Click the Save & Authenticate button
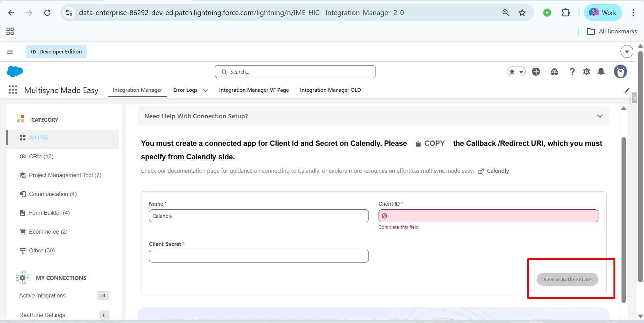The width and height of the screenshot is (644, 323). coord(567,279)
